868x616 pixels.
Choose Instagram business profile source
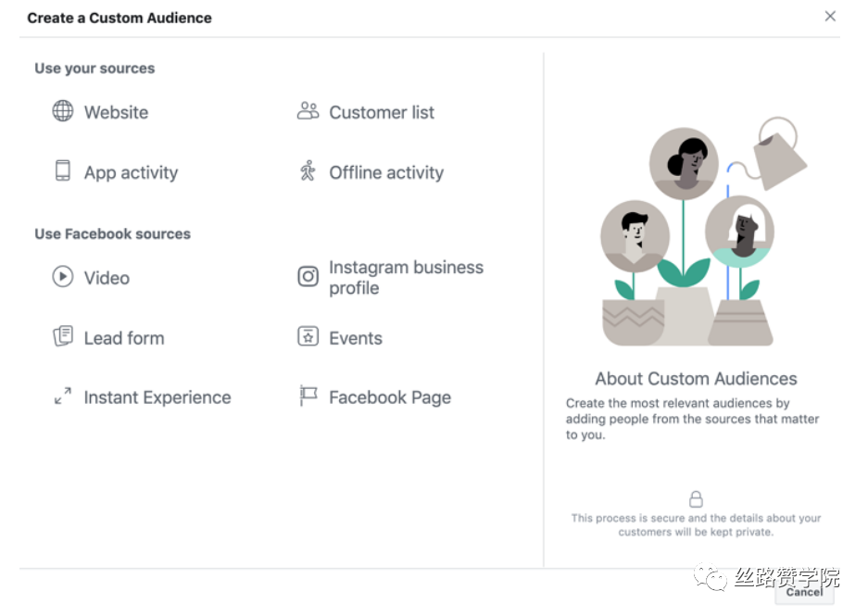click(x=406, y=277)
